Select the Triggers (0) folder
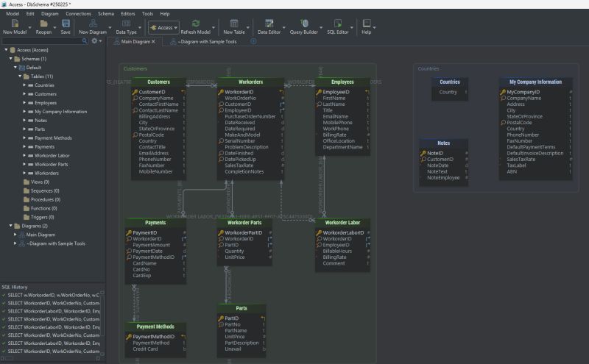 (x=42, y=217)
